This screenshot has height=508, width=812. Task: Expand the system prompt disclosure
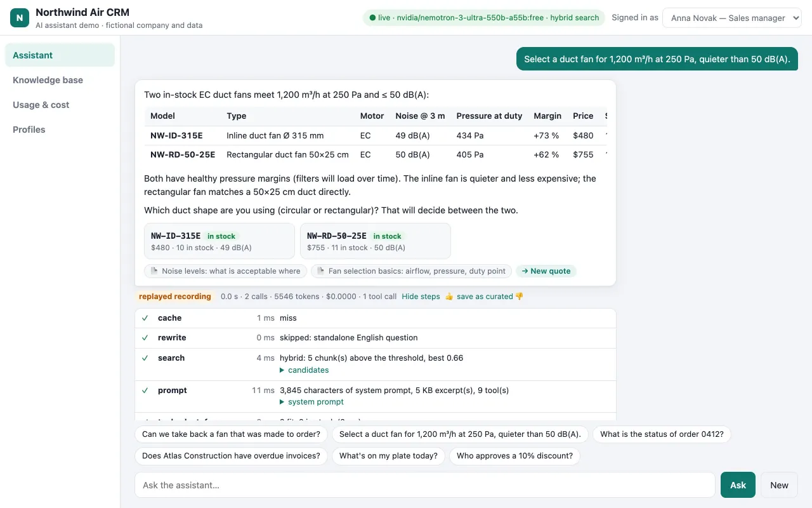[x=311, y=402]
